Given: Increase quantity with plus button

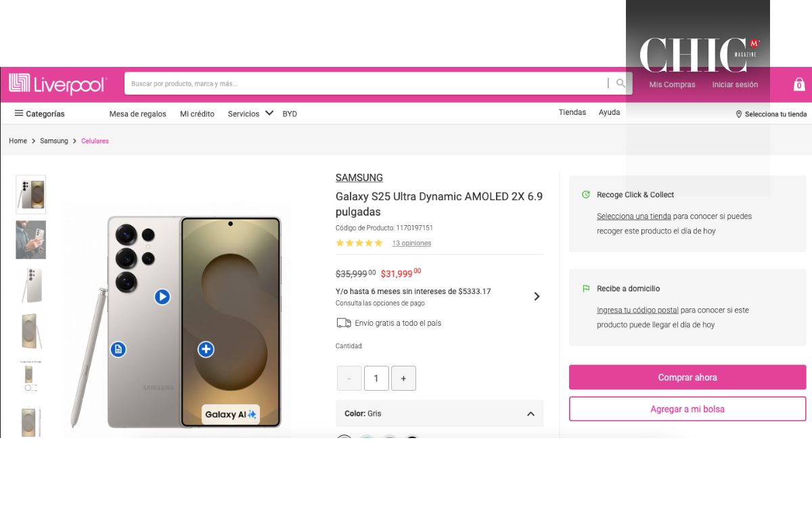Looking at the screenshot, I should pyautogui.click(x=403, y=379).
